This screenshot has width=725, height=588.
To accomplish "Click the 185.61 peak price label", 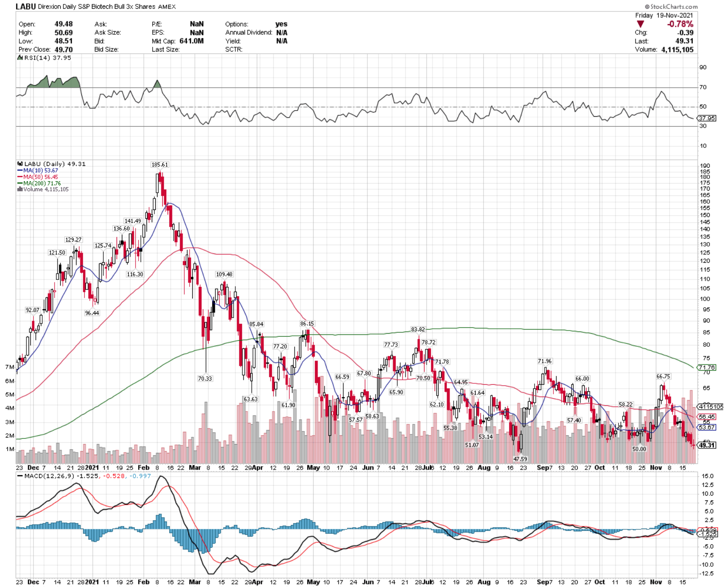I will click(160, 165).
